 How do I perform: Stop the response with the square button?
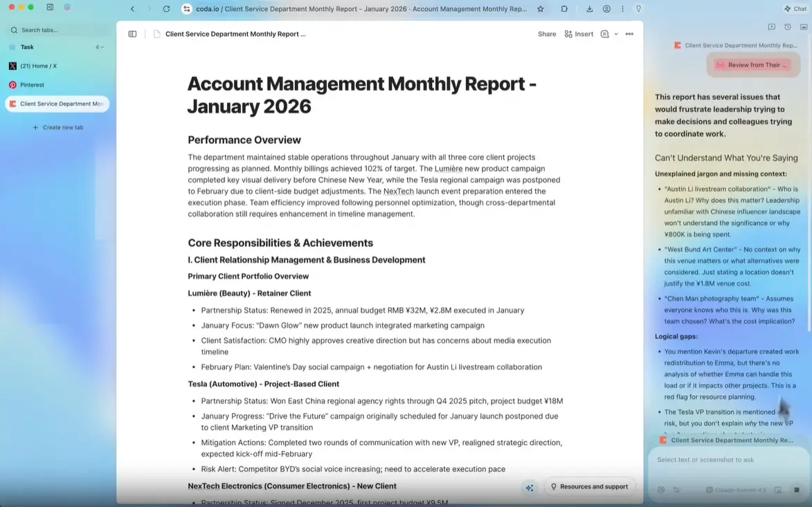tap(797, 490)
